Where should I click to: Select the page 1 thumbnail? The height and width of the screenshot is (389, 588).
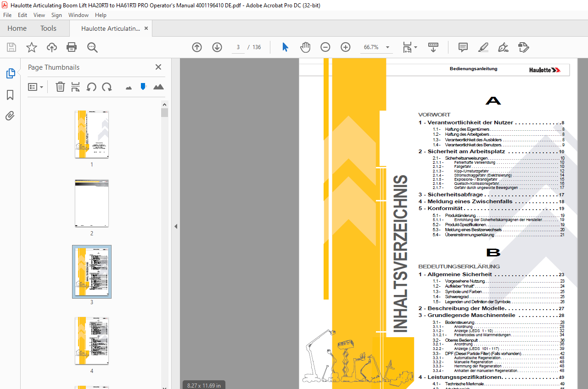92,134
